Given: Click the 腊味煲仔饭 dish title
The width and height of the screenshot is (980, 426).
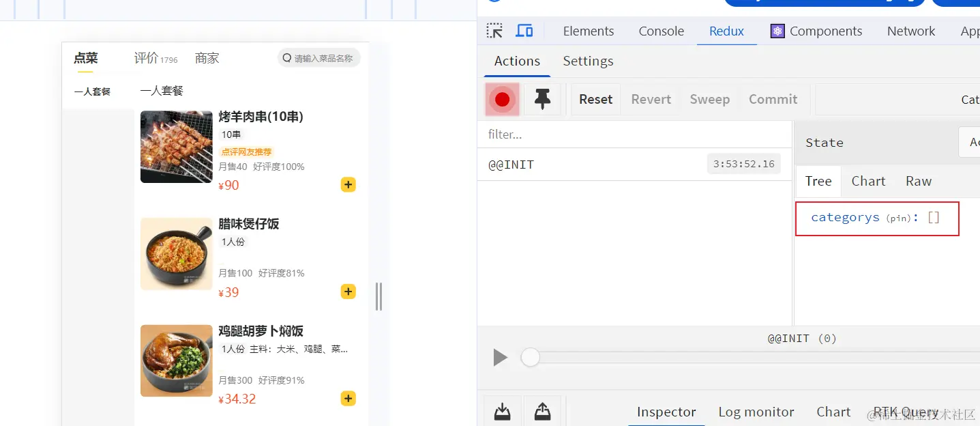Looking at the screenshot, I should coord(249,224).
